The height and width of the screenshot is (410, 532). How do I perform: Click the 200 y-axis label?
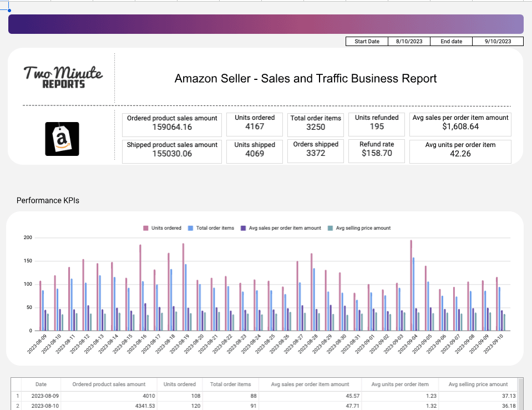(x=28, y=237)
